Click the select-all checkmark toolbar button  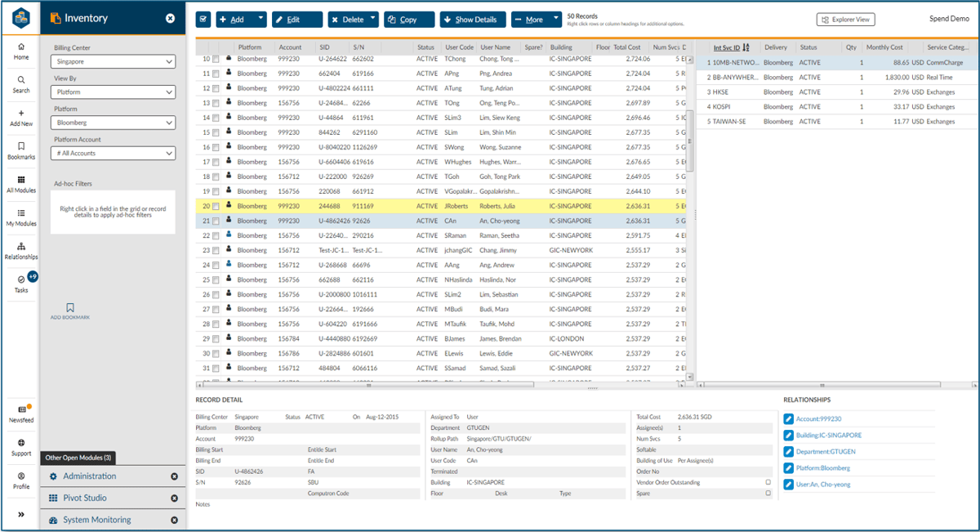pos(203,19)
